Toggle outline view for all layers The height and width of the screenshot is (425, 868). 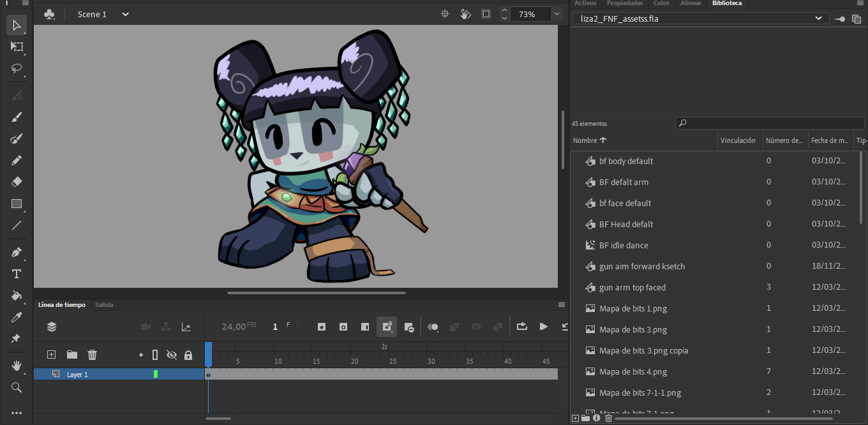coord(155,355)
